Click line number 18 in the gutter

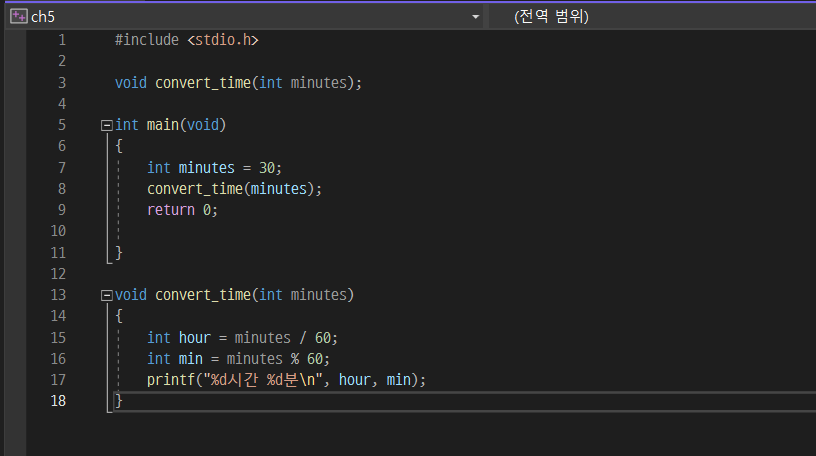tap(58, 401)
